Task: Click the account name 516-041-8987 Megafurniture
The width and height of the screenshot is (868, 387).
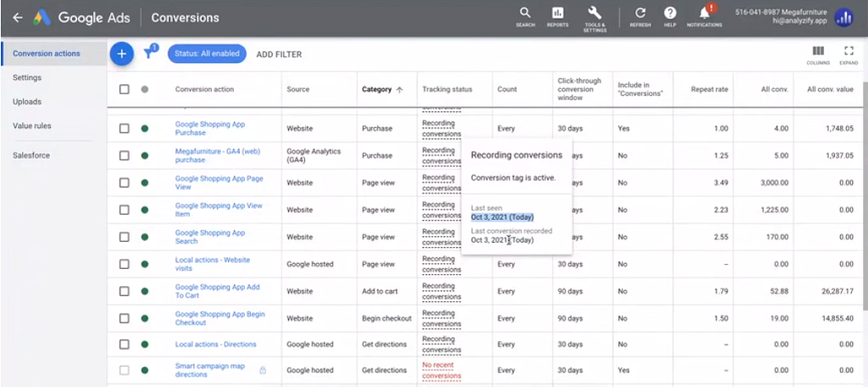Action: tap(781, 12)
